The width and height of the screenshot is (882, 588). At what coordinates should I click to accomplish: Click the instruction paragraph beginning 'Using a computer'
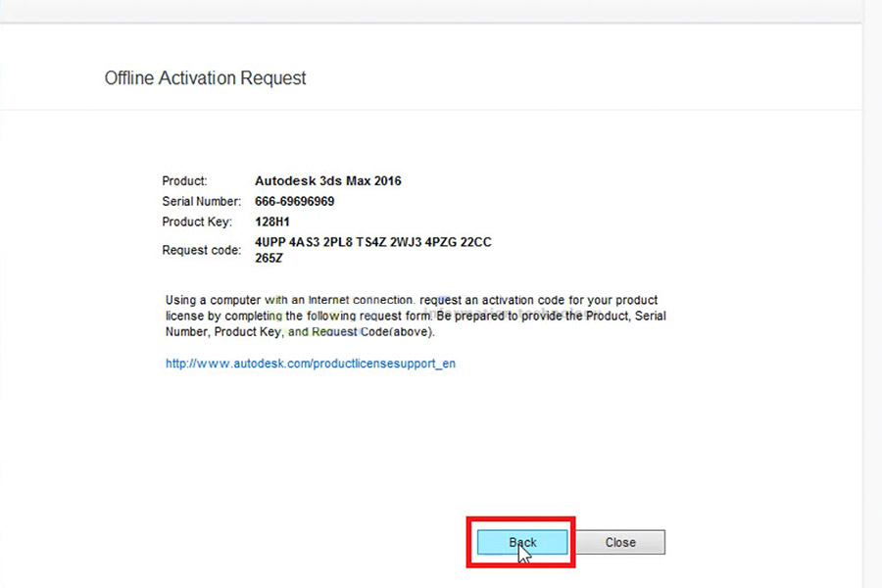click(416, 316)
